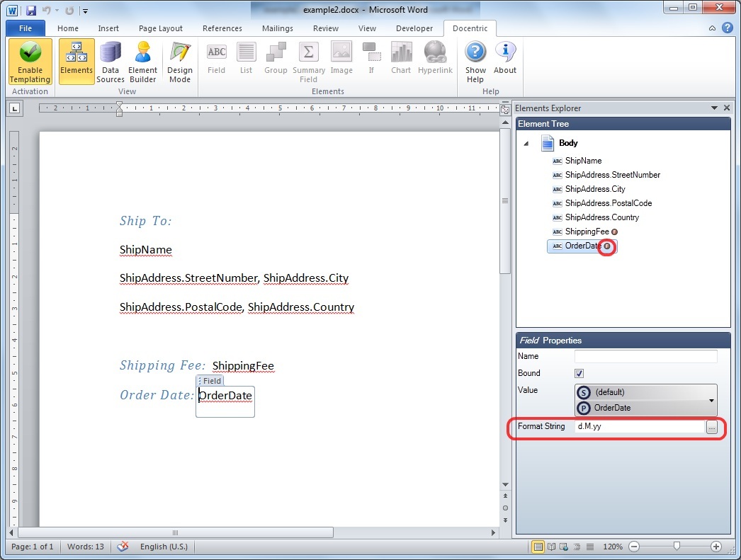
Task: Go to the References tab
Action: (222, 28)
